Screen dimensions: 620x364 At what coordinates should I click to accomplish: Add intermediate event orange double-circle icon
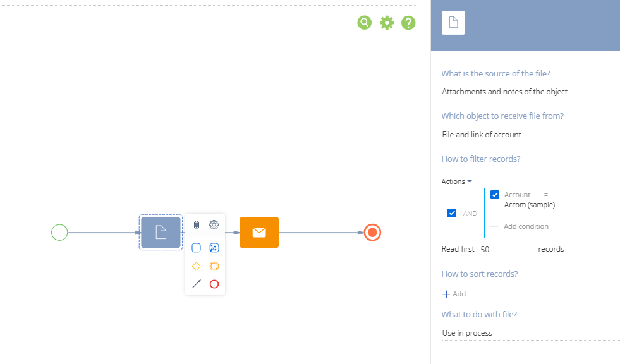click(x=214, y=266)
